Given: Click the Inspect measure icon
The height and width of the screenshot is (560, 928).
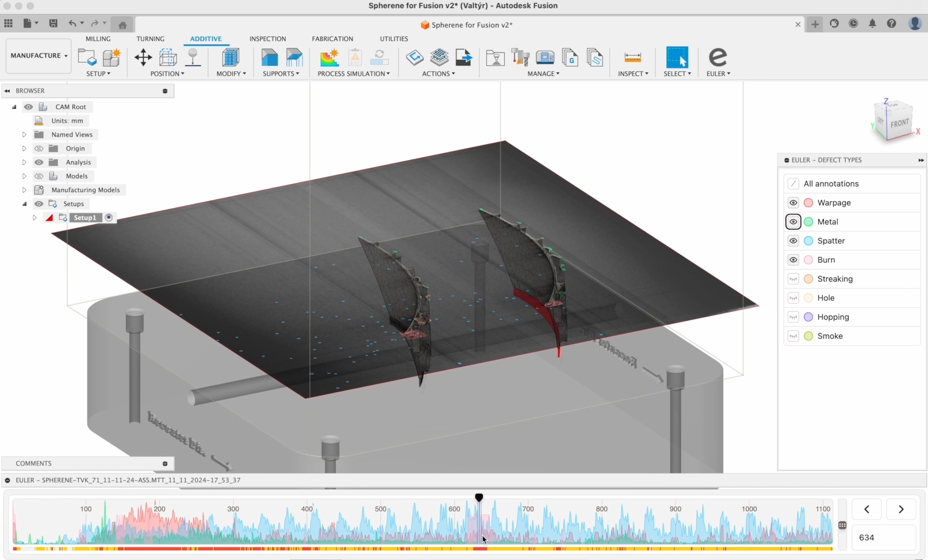Looking at the screenshot, I should click(632, 58).
